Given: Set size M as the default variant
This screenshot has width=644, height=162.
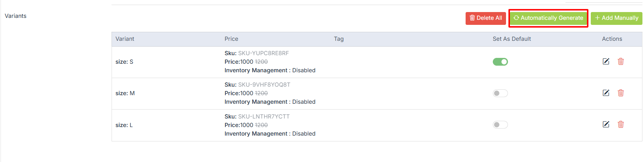Looking at the screenshot, I should tap(500, 93).
